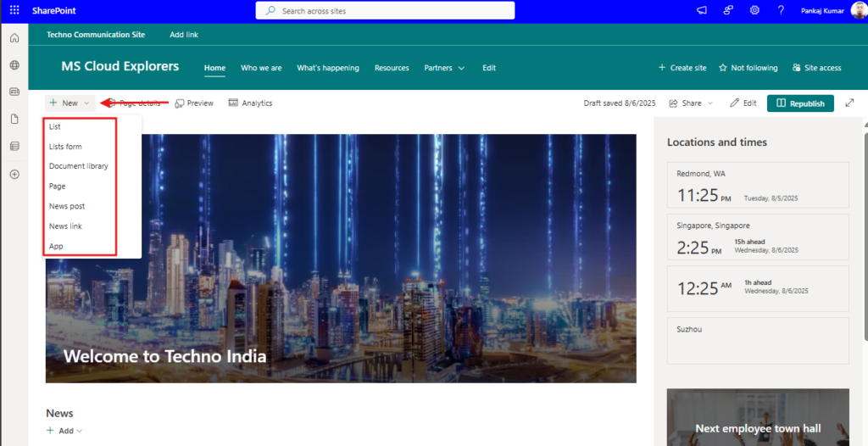Click Edit in the site navigation
Image resolution: width=868 pixels, height=446 pixels.
(489, 68)
